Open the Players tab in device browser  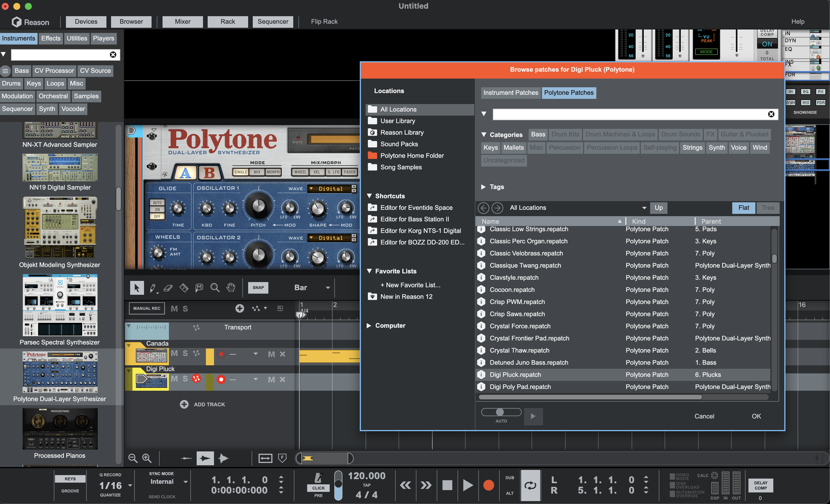click(104, 38)
